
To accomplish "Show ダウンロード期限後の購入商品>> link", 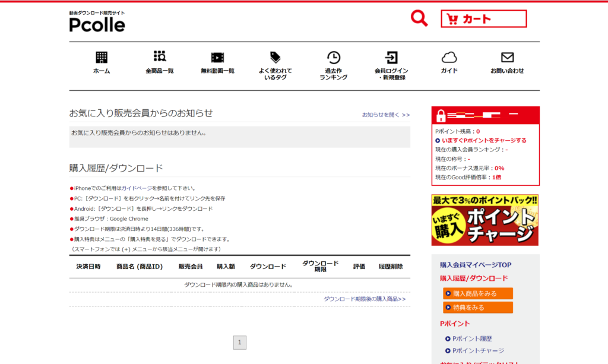I will tap(365, 299).
